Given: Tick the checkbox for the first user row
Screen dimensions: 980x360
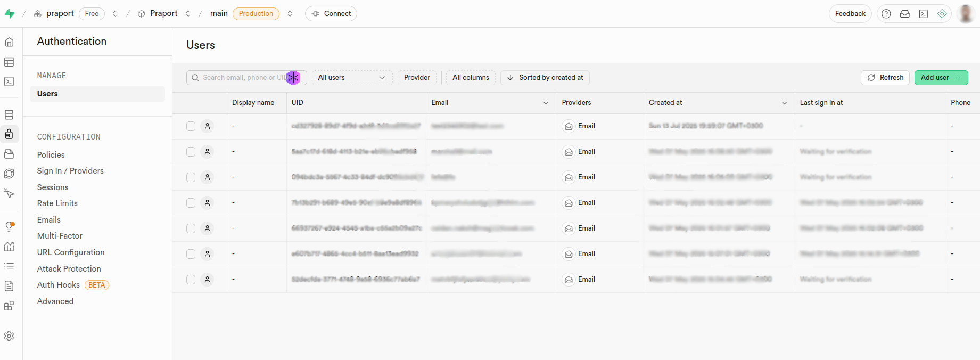Looking at the screenshot, I should click(x=191, y=126).
